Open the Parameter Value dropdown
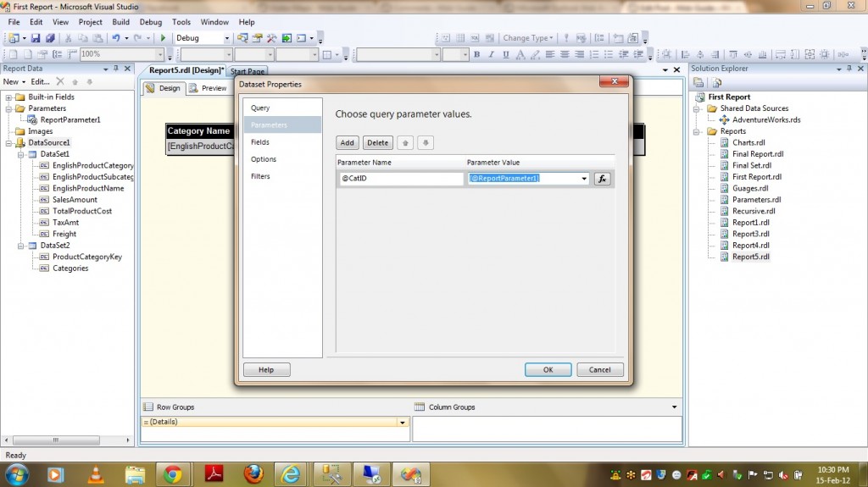 [x=584, y=179]
